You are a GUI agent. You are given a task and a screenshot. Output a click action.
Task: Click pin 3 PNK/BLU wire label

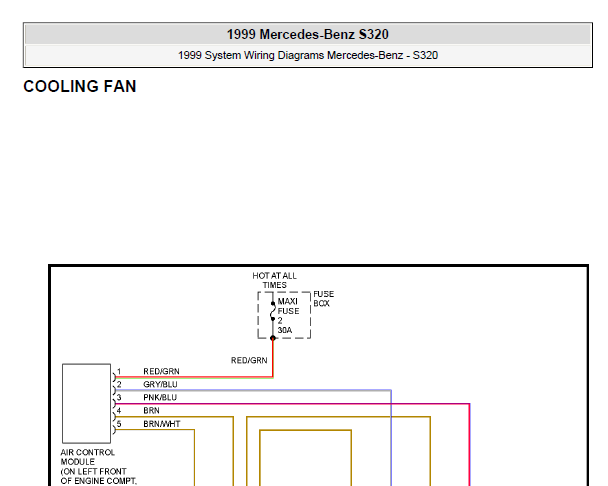point(160,398)
